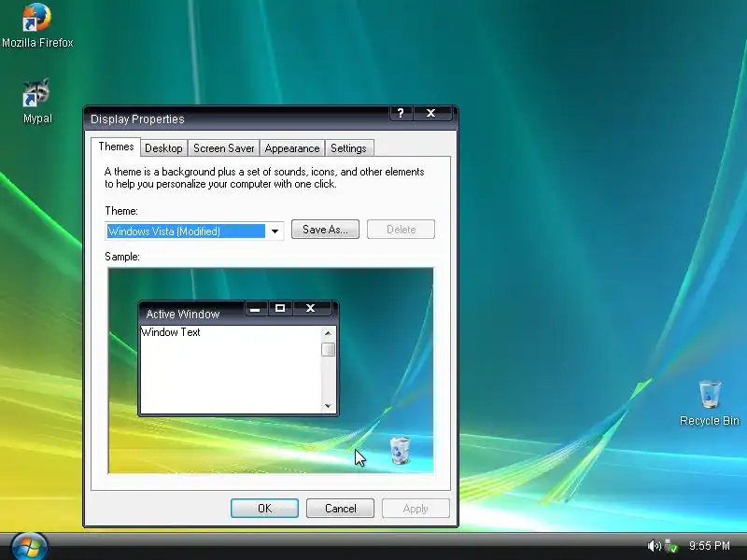Click the volume speaker tray icon
The image size is (747, 560).
coord(655,546)
